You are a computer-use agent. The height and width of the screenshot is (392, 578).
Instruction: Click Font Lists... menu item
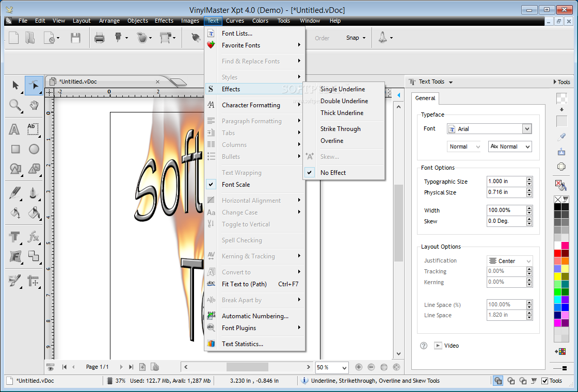tap(255, 34)
